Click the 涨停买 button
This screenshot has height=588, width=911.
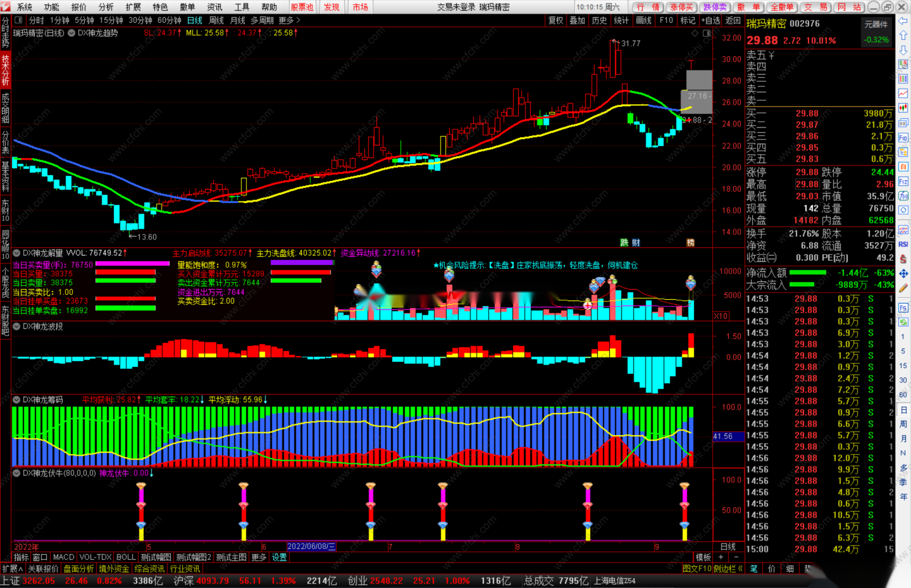click(x=681, y=7)
